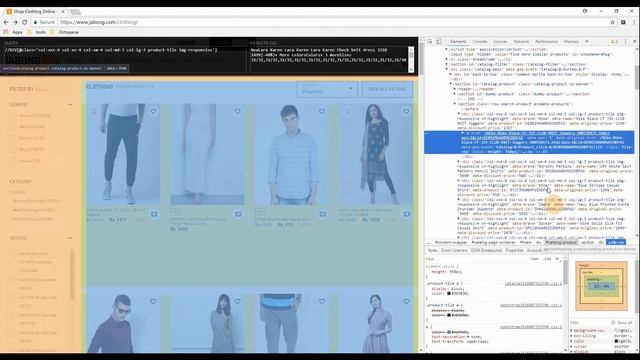Switch to the Elements tab
The width and height of the screenshot is (640, 360).
[x=458, y=42]
